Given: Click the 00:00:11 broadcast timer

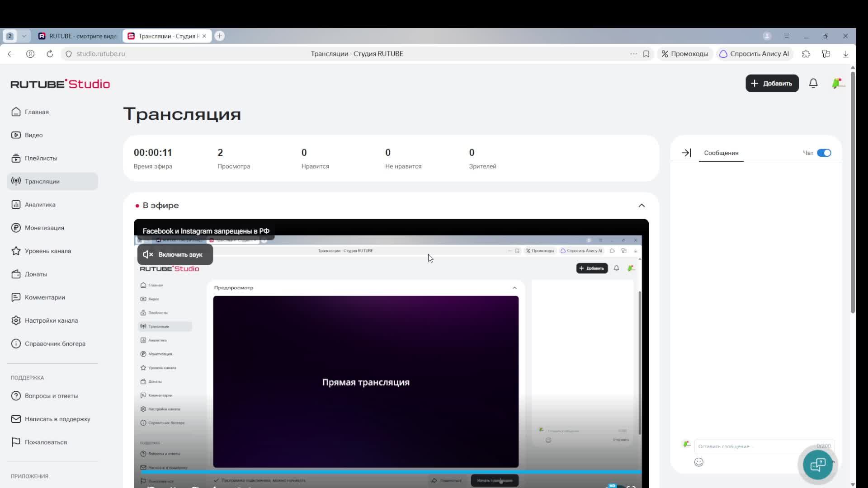Looking at the screenshot, I should (x=153, y=153).
